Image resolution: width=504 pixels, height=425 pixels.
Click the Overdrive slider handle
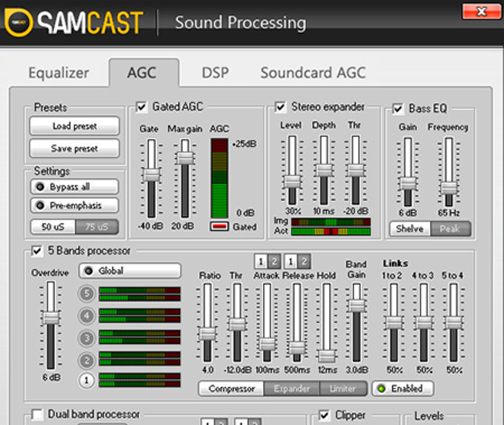click(x=51, y=317)
